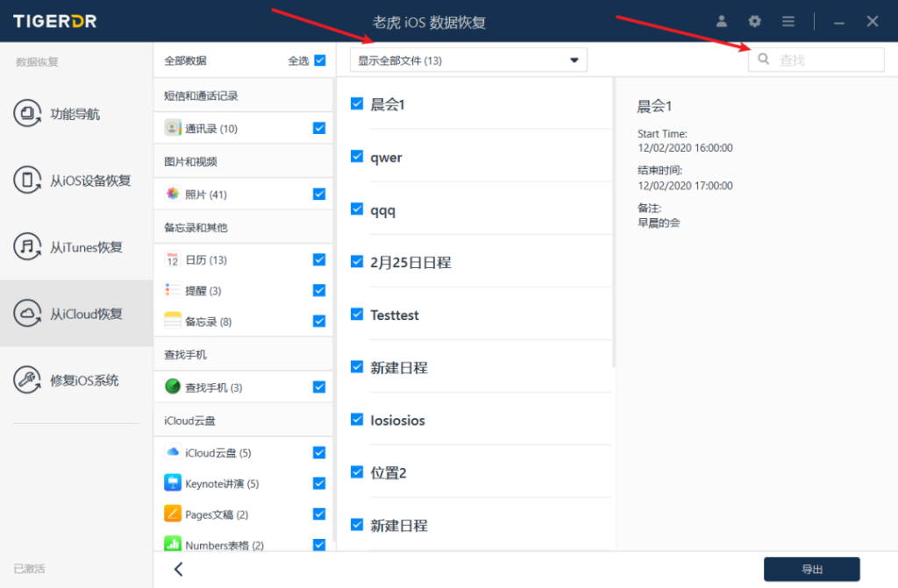Click the 导出 export button
This screenshot has height=588, width=898.
tap(811, 570)
